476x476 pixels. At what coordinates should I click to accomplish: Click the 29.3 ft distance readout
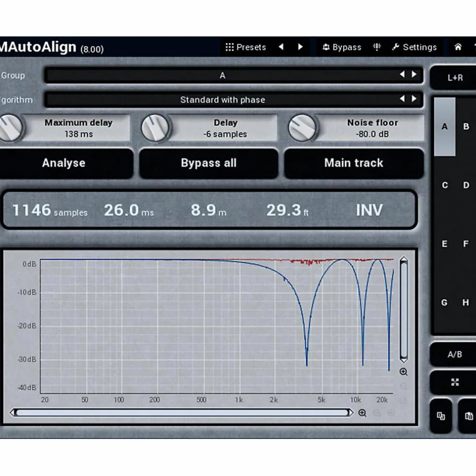point(287,210)
